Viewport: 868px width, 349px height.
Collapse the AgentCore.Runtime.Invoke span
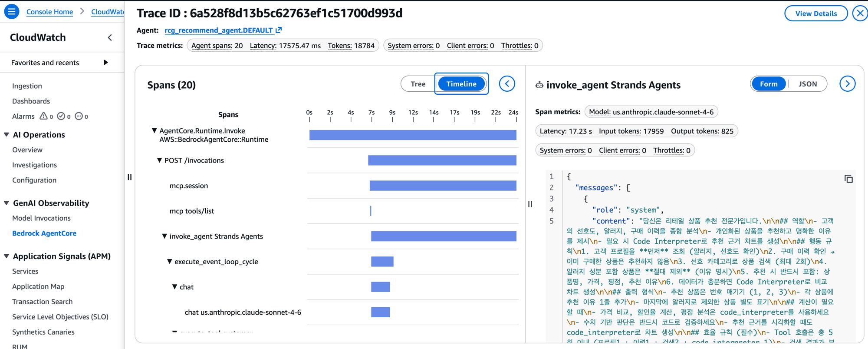click(x=154, y=131)
